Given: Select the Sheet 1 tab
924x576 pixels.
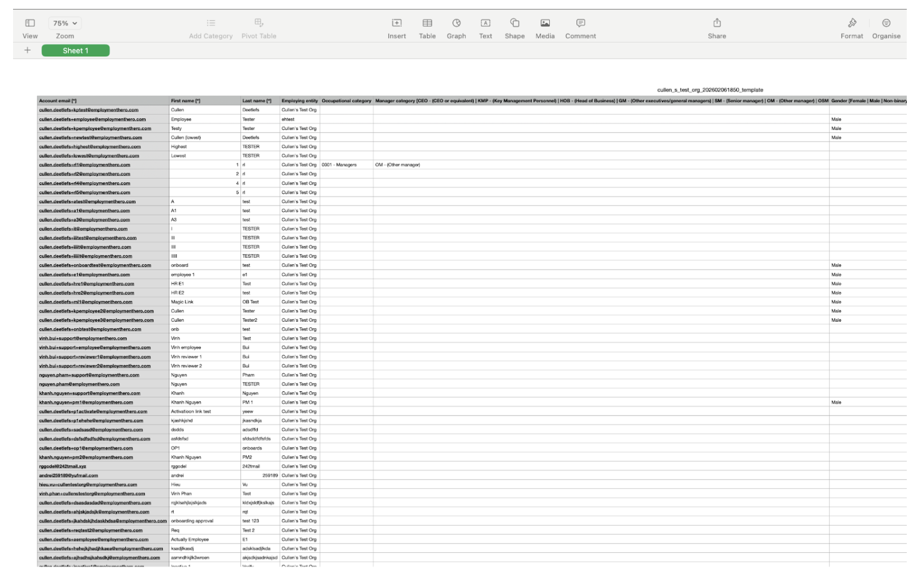Looking at the screenshot, I should pos(75,50).
